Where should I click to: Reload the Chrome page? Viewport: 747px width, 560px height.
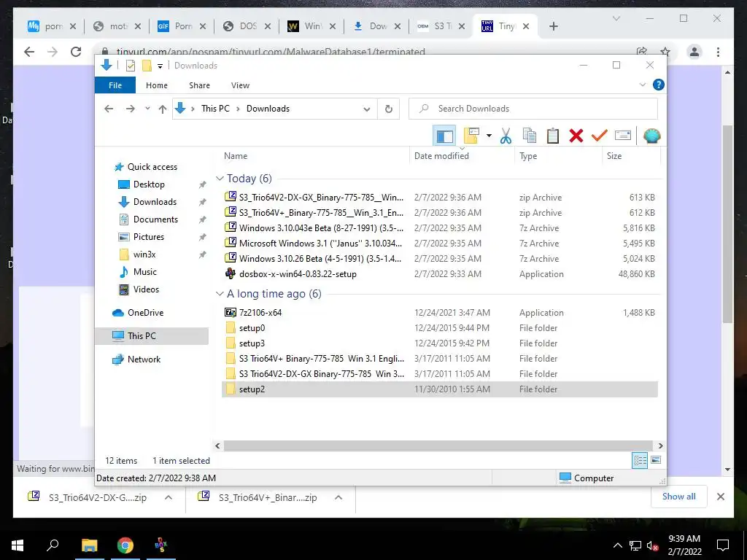76,52
